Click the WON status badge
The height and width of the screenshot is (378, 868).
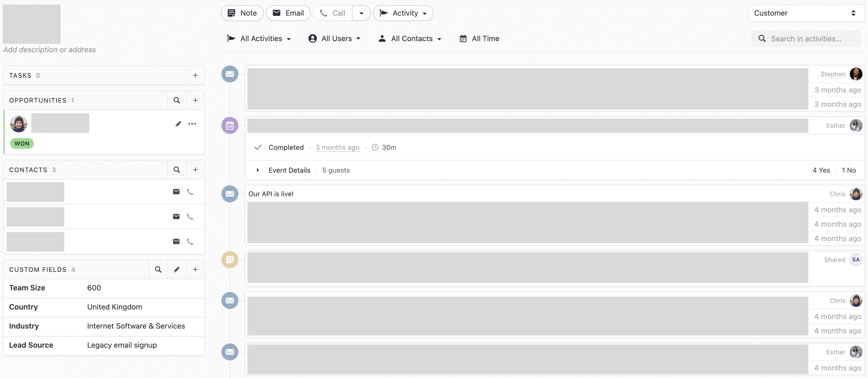tap(22, 143)
